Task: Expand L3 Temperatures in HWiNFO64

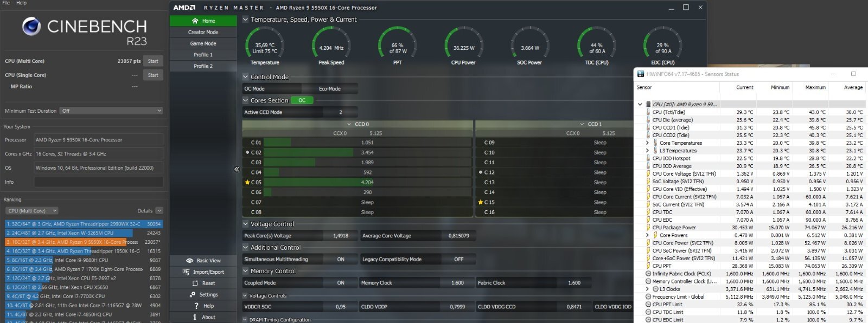Action: (647, 151)
